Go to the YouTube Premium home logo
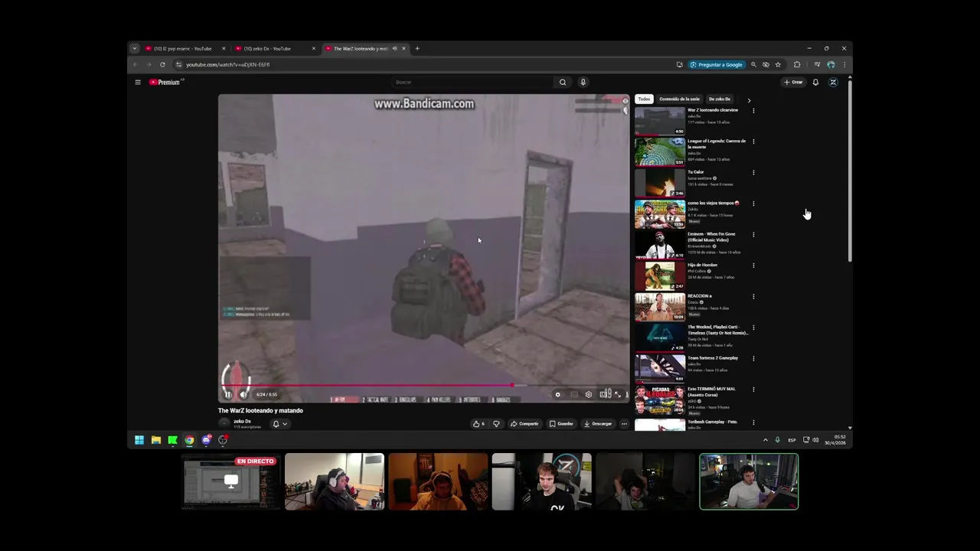This screenshot has width=980, height=551. (x=165, y=82)
